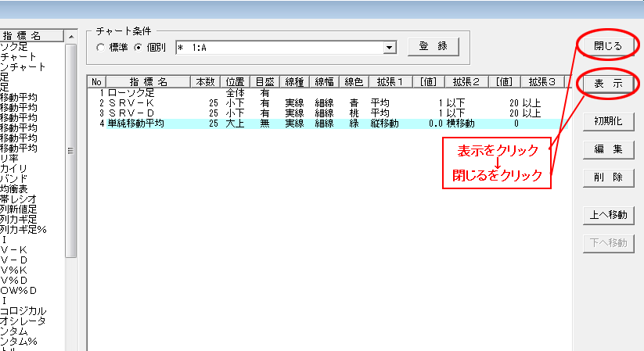Click the 表示 button
The width and height of the screenshot is (644, 351).
[x=608, y=84]
